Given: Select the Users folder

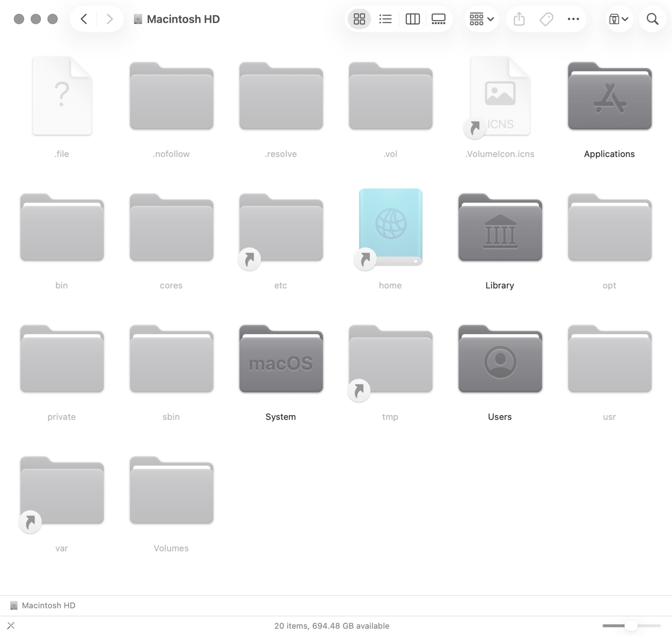Looking at the screenshot, I should [500, 359].
